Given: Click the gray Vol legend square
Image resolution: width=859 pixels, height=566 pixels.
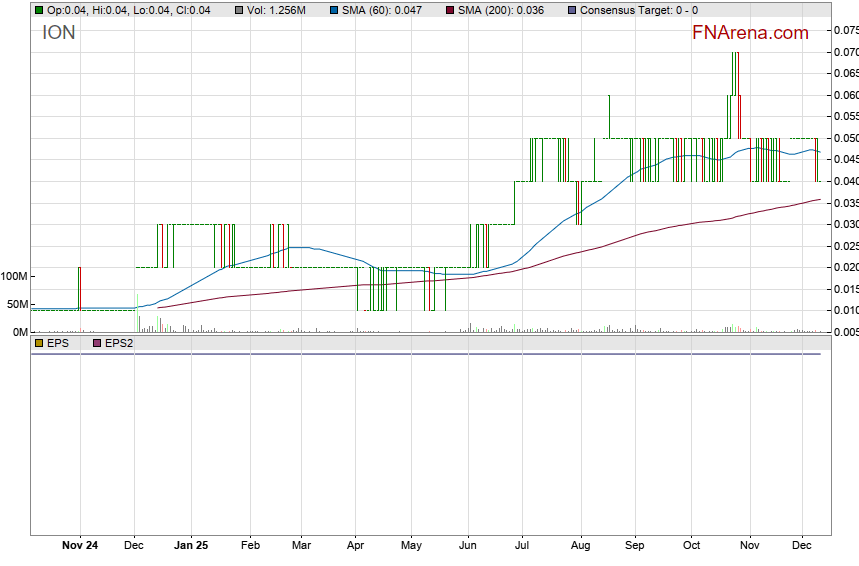Looking at the screenshot, I should pos(240,10).
